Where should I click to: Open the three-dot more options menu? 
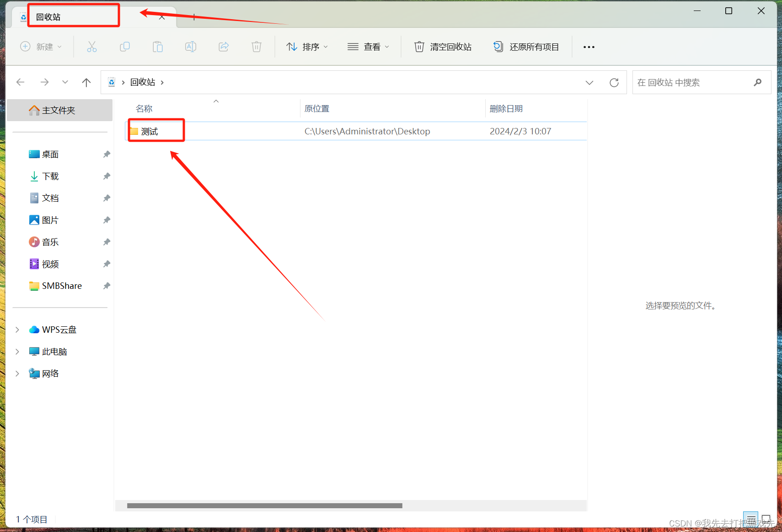589,47
